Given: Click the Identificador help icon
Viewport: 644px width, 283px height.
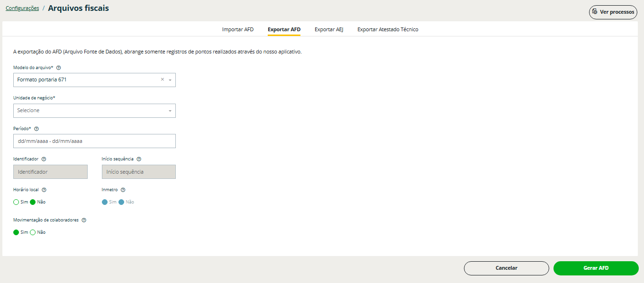Looking at the screenshot, I should pos(44,159).
